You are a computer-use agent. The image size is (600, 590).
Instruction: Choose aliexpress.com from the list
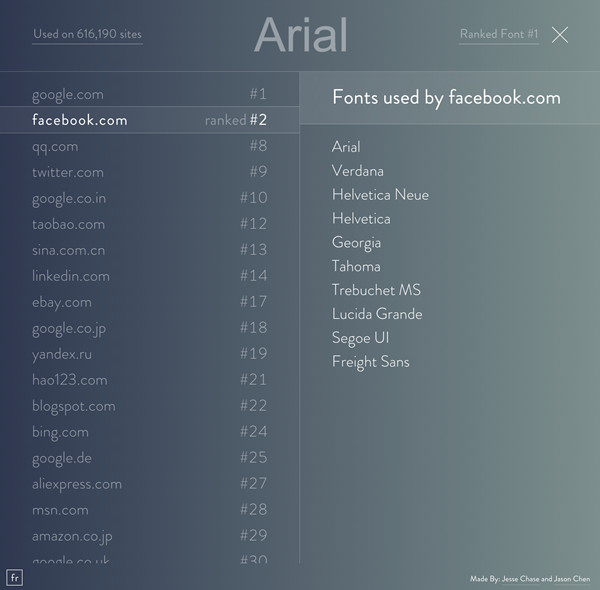click(150, 484)
